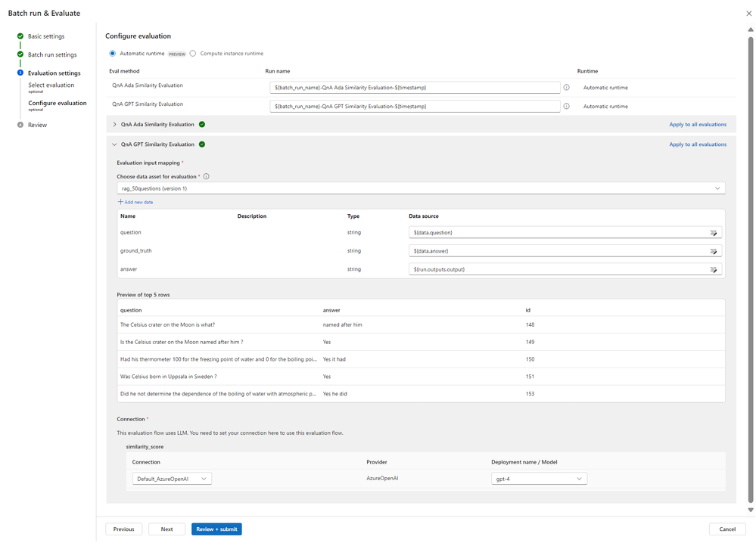Click 'QnA GPT Similarity Evaluation' eval method cell
This screenshot has height=546, width=756.
point(148,104)
